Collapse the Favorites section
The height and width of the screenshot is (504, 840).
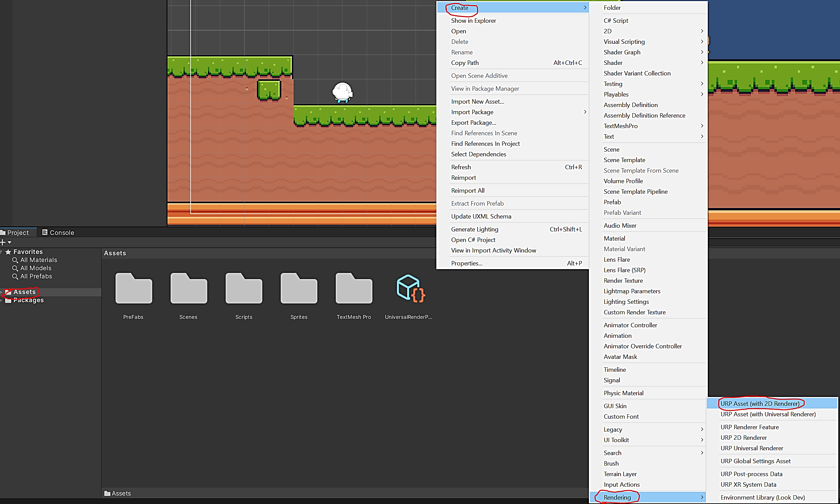pyautogui.click(x=2, y=252)
